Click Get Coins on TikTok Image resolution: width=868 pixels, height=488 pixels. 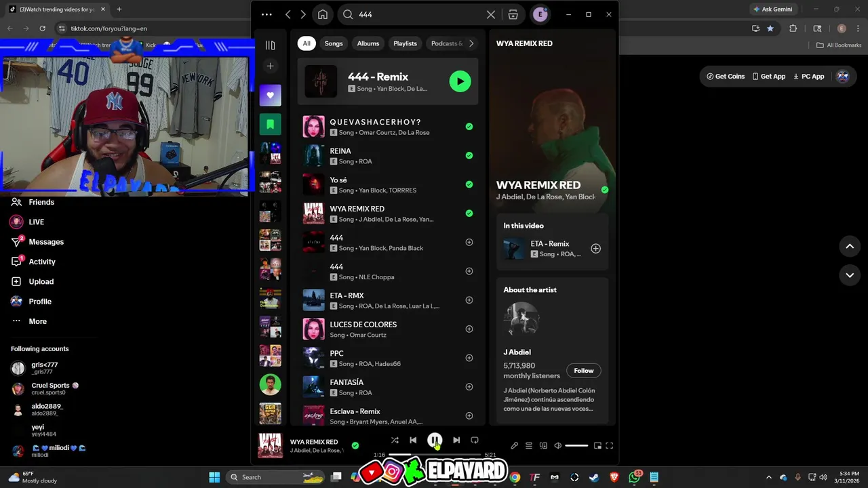click(726, 77)
